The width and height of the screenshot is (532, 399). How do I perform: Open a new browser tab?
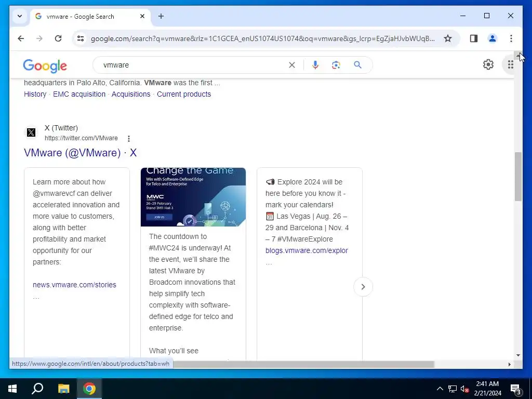pyautogui.click(x=161, y=16)
